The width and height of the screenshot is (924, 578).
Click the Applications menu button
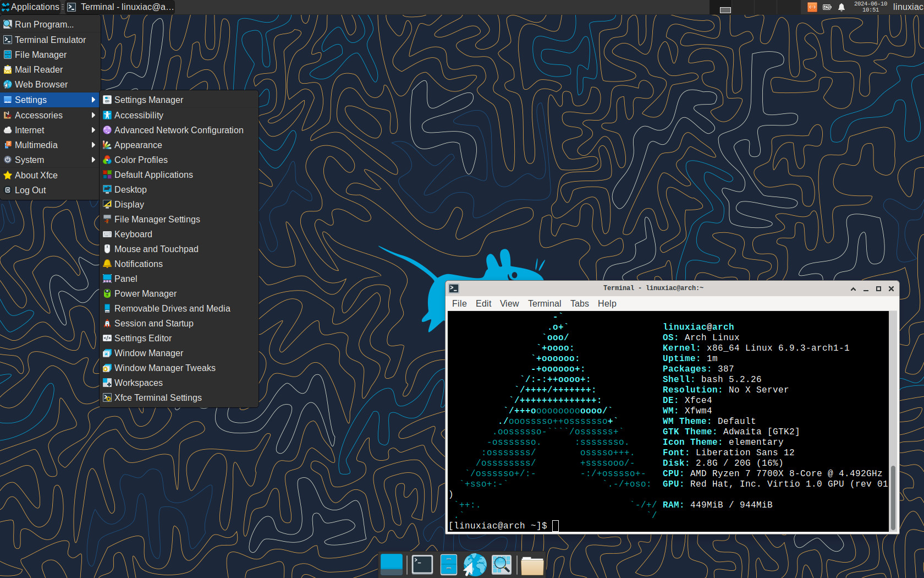(x=30, y=7)
